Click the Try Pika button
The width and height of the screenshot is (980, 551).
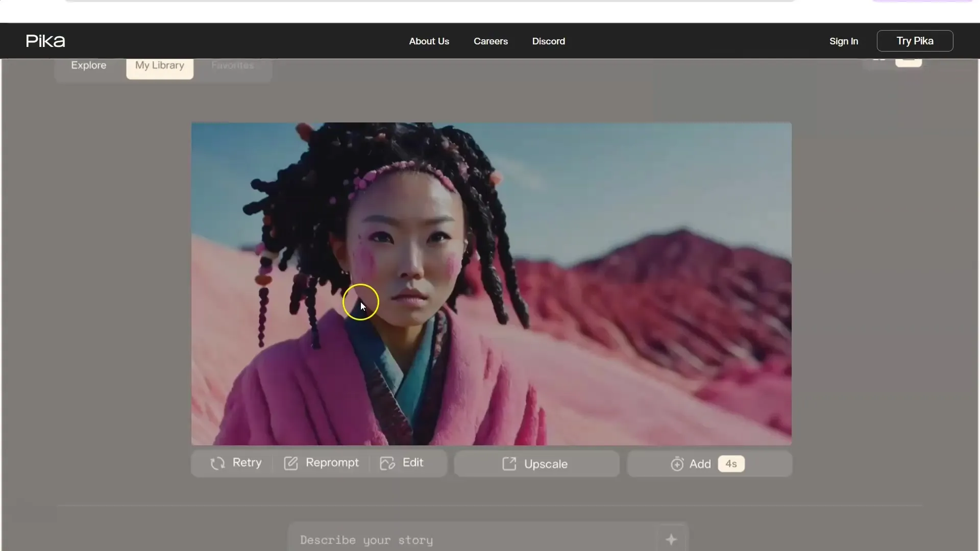pyautogui.click(x=915, y=41)
